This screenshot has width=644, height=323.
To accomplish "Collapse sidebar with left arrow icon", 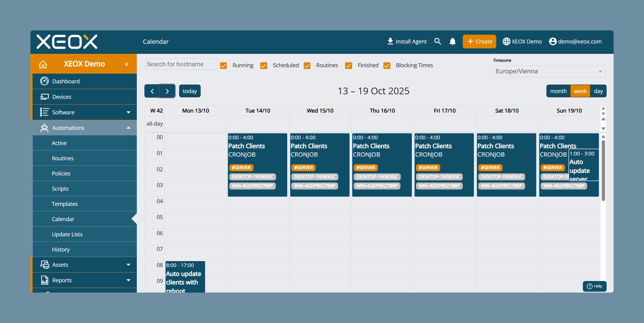I will (126, 64).
